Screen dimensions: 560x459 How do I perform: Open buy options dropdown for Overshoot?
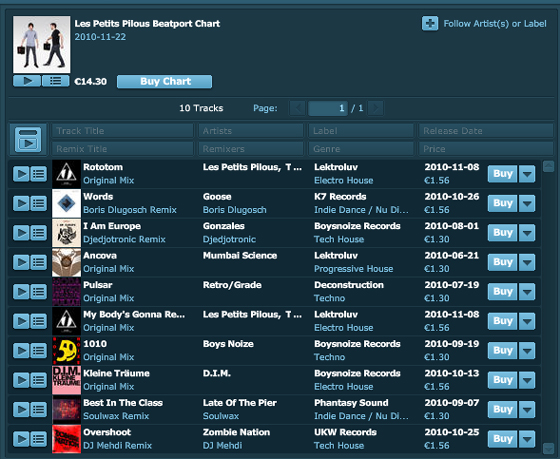click(527, 439)
